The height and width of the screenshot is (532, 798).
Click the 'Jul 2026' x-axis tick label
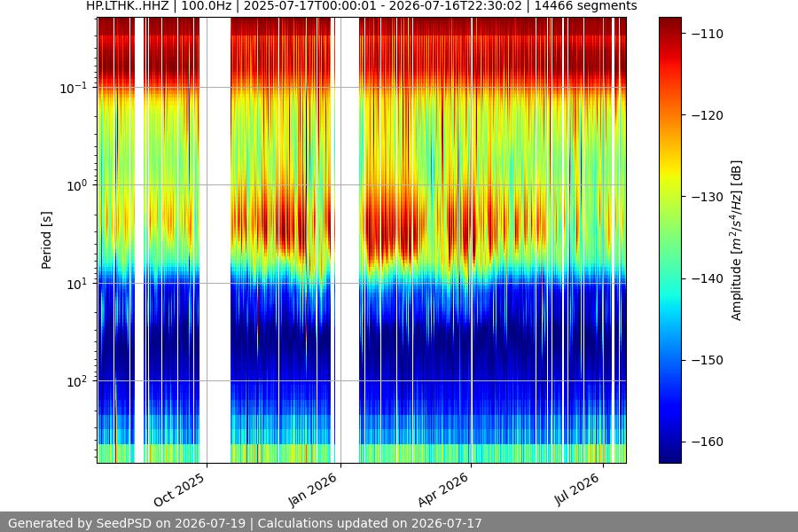pyautogui.click(x=577, y=489)
